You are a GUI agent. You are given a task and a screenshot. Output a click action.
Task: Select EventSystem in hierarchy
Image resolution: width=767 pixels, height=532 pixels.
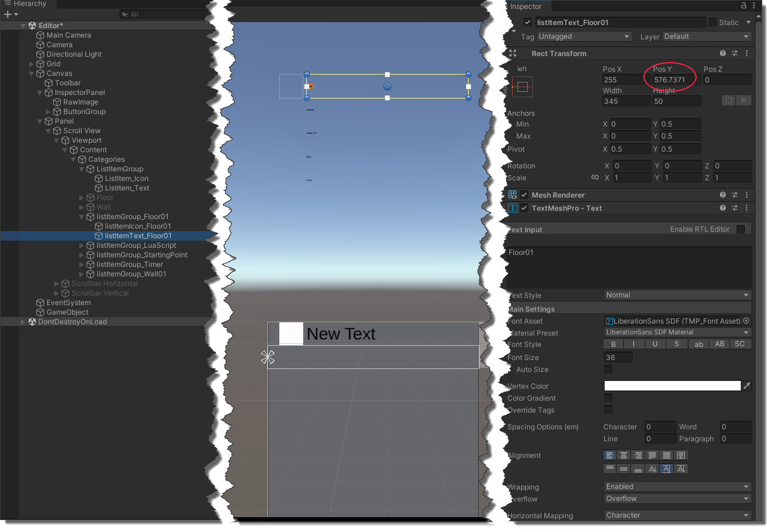coord(69,303)
